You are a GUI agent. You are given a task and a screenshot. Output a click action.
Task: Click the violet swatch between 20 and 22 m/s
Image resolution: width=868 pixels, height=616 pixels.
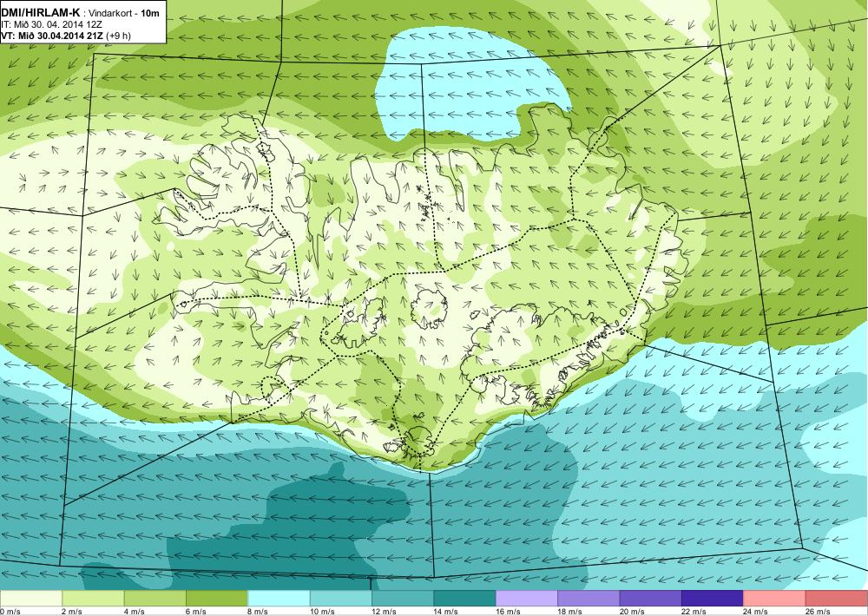[x=651, y=599]
